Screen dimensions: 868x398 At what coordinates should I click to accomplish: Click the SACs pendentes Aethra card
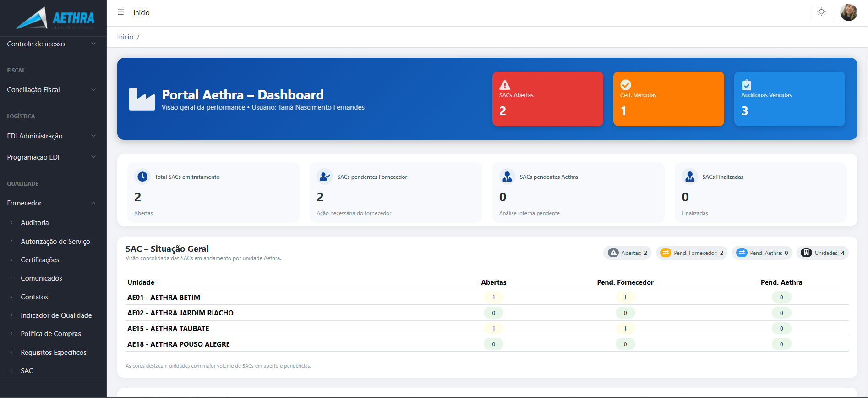pos(578,193)
